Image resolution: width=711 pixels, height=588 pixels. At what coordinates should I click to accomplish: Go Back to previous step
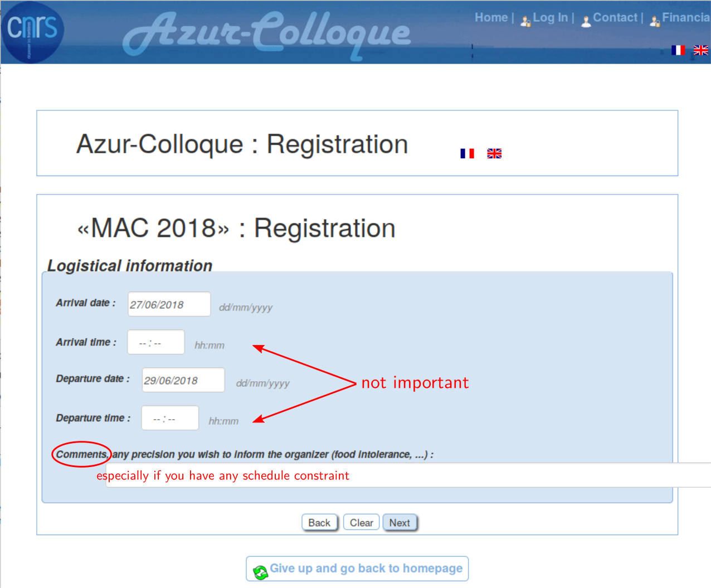click(320, 523)
